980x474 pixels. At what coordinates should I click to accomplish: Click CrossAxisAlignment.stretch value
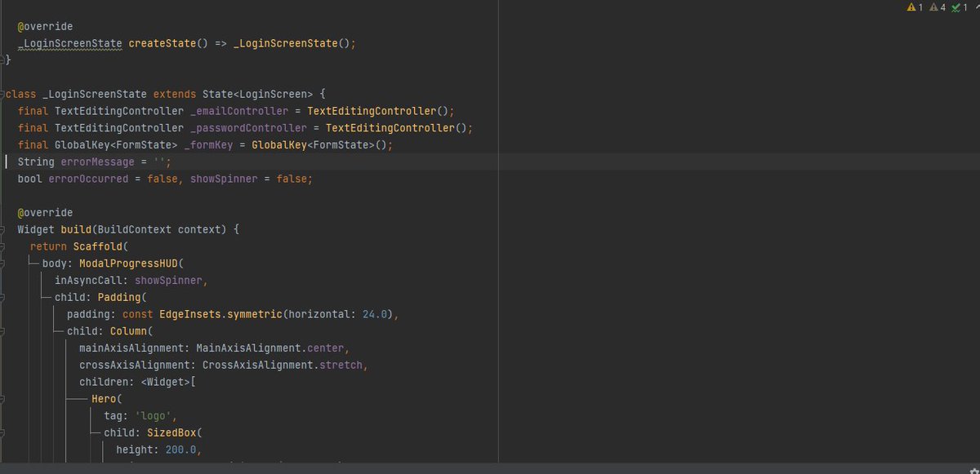click(x=283, y=365)
